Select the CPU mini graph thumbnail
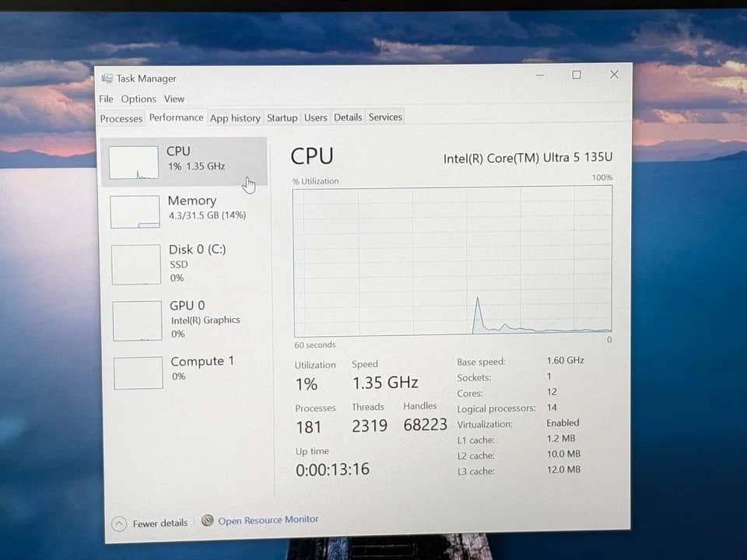Screen dimensions: 747x560 click(x=133, y=163)
